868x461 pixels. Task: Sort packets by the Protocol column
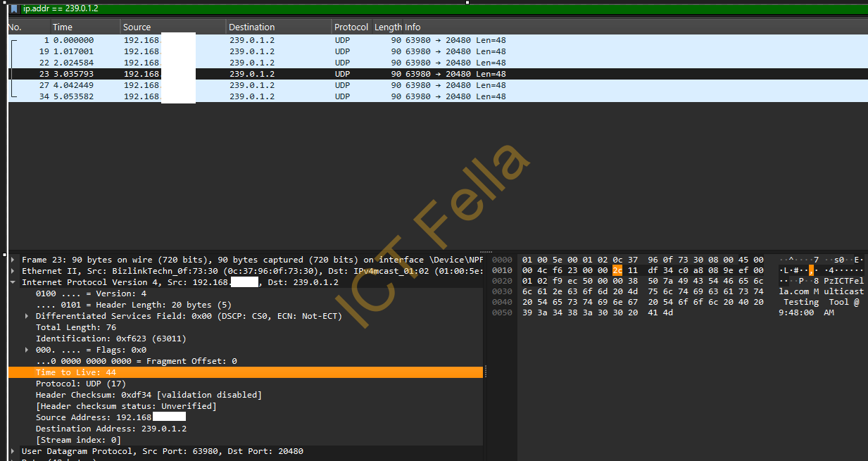click(351, 27)
